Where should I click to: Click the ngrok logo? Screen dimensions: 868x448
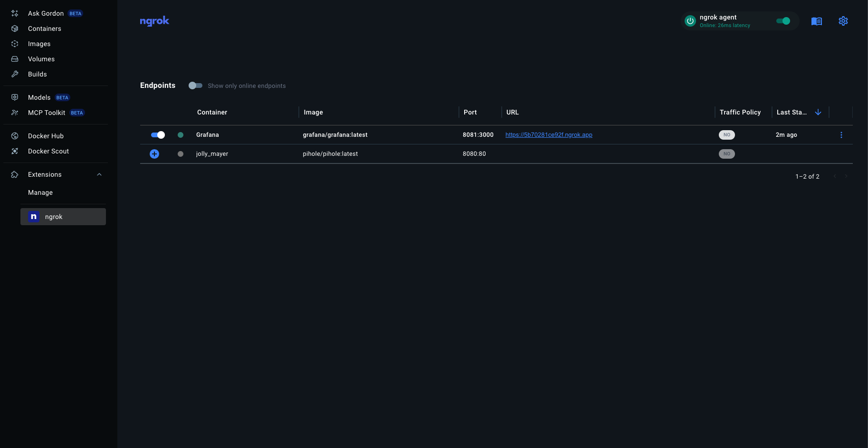pyautogui.click(x=154, y=21)
